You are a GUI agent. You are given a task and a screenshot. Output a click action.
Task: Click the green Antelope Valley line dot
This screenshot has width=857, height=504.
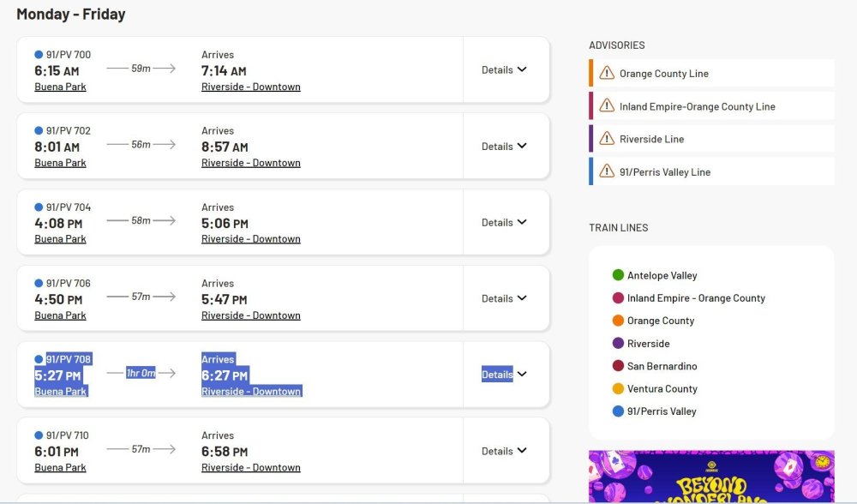pos(618,275)
